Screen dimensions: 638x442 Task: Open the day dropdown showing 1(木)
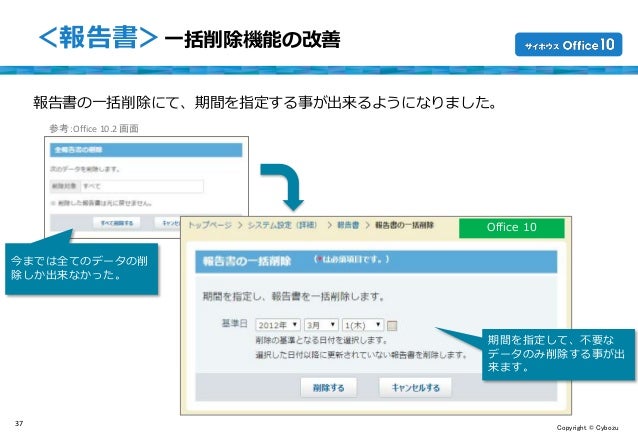tap(363, 325)
